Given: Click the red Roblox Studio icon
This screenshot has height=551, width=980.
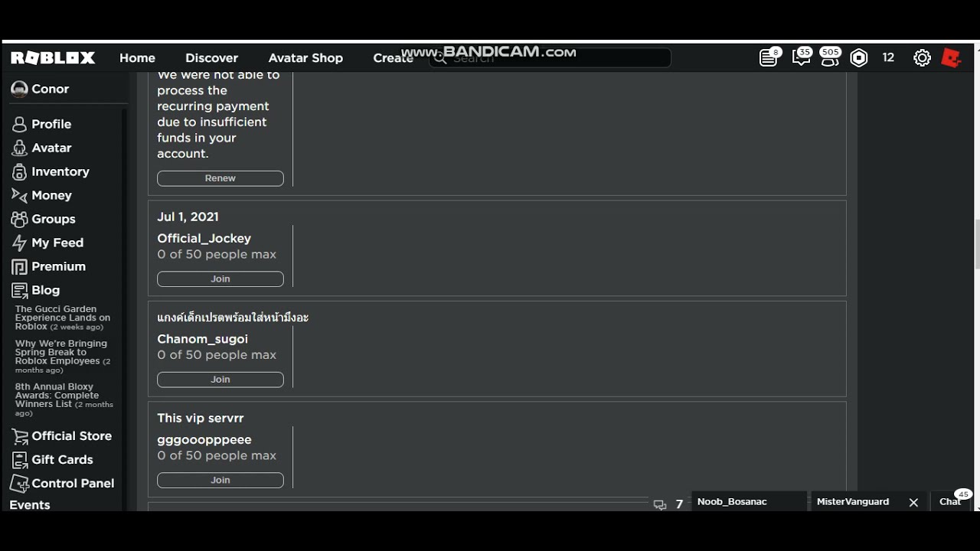Looking at the screenshot, I should tap(951, 58).
